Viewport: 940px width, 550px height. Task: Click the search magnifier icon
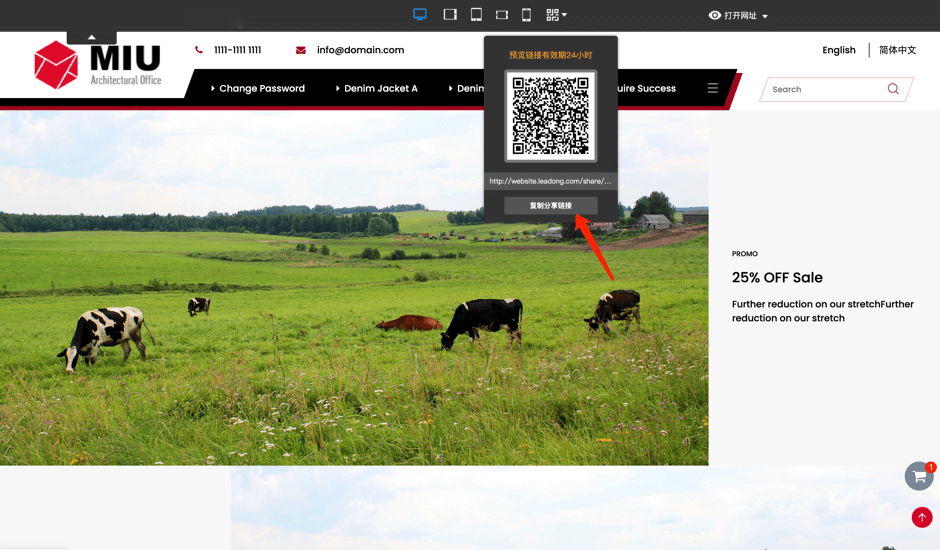click(x=893, y=89)
